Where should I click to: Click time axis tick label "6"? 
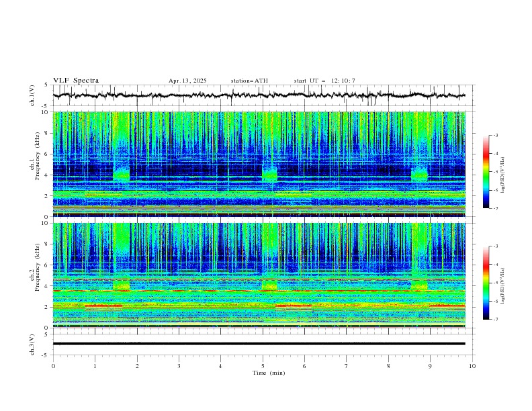(304, 366)
